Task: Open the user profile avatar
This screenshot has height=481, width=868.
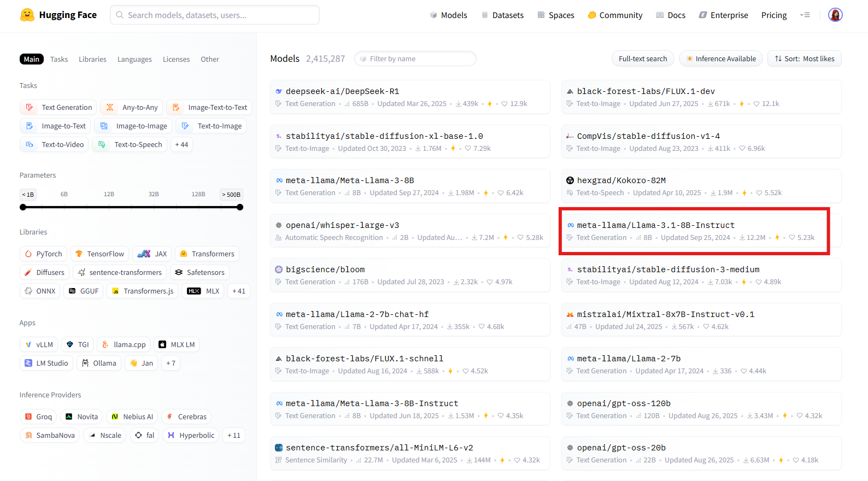Action: coord(835,15)
